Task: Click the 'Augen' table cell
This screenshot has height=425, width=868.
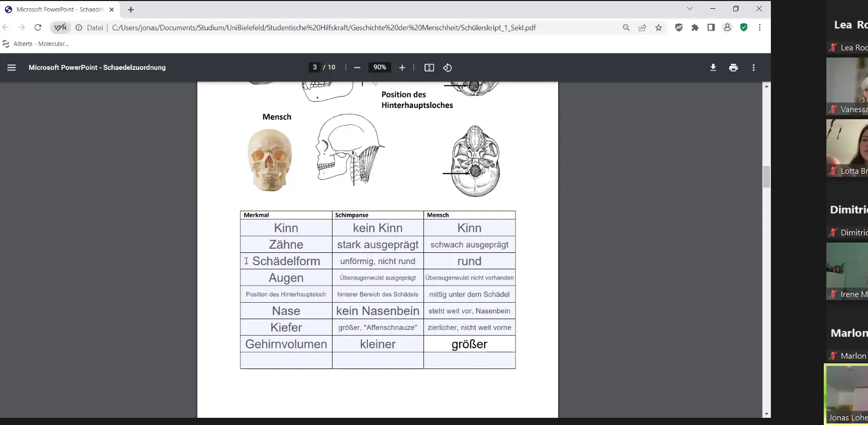Action: click(286, 278)
